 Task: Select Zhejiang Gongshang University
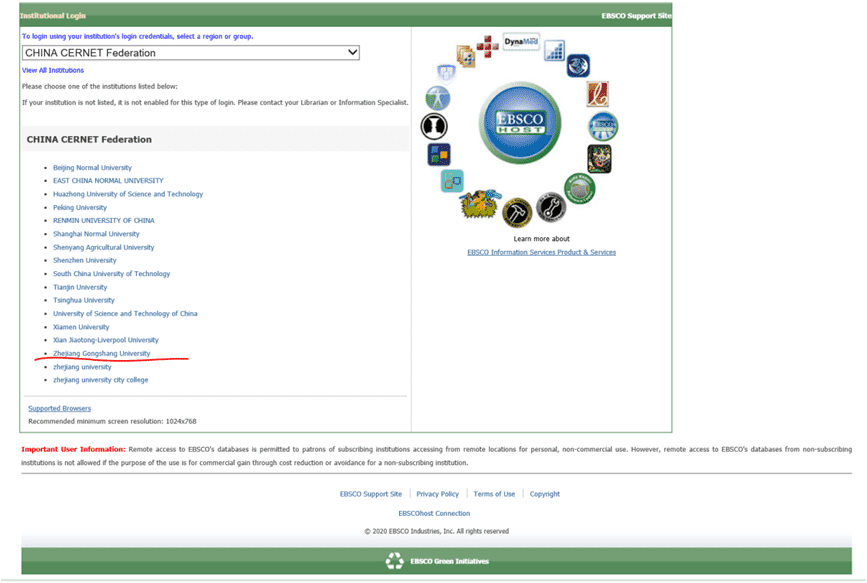pos(102,353)
